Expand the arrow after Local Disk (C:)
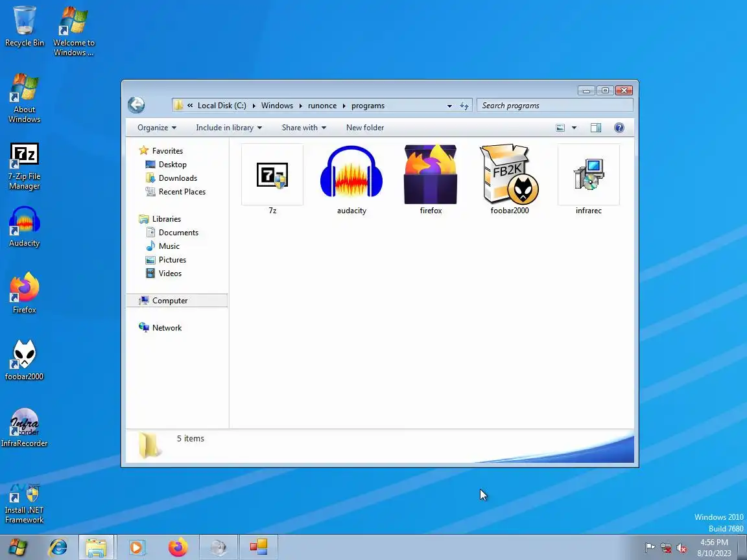This screenshot has height=560, width=747. (x=254, y=106)
